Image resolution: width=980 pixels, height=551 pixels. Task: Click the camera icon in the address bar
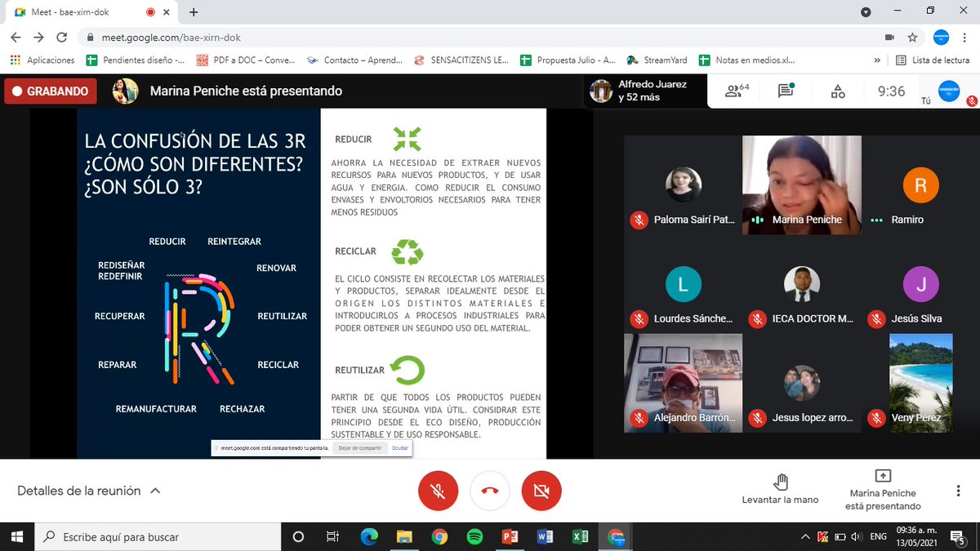[889, 37]
